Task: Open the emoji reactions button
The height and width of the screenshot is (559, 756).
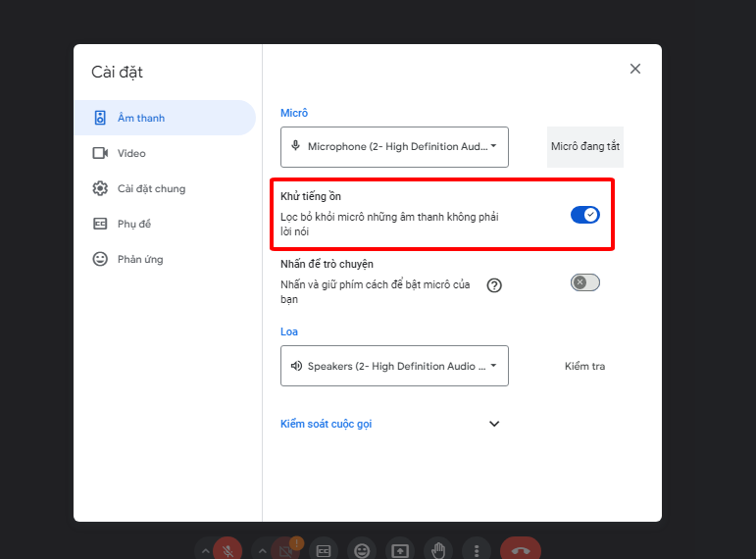Action: [x=362, y=550]
